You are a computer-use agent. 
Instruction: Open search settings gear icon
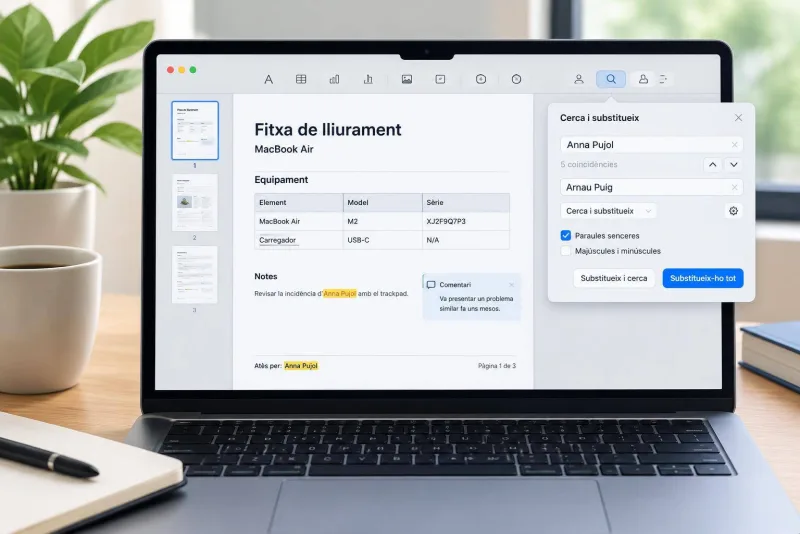point(733,211)
